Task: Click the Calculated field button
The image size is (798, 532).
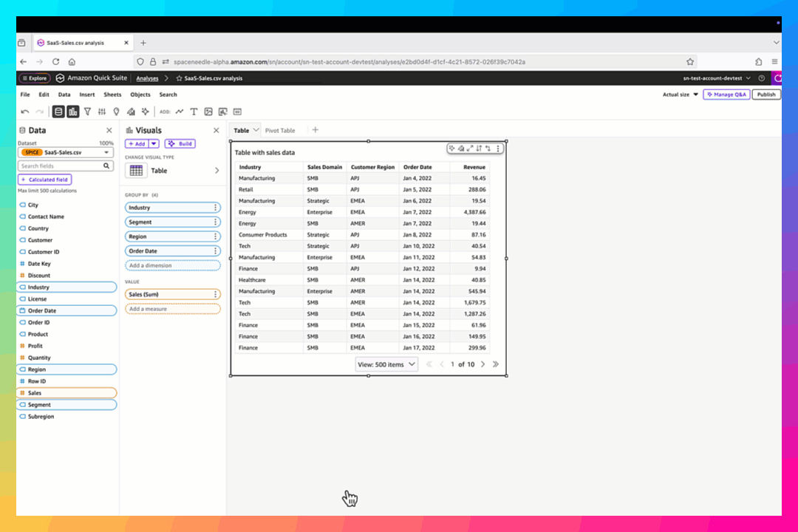Action: tap(44, 180)
